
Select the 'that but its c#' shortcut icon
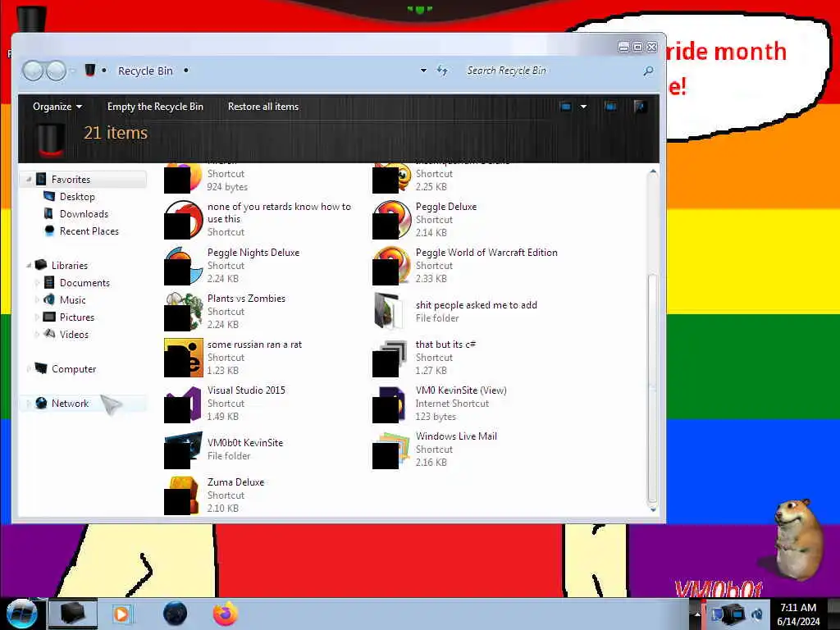tap(391, 358)
